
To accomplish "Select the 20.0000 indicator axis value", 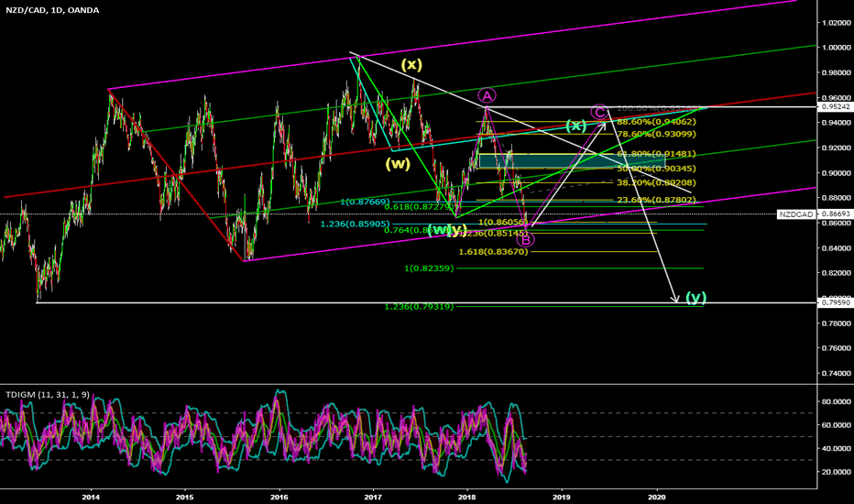I will click(837, 473).
